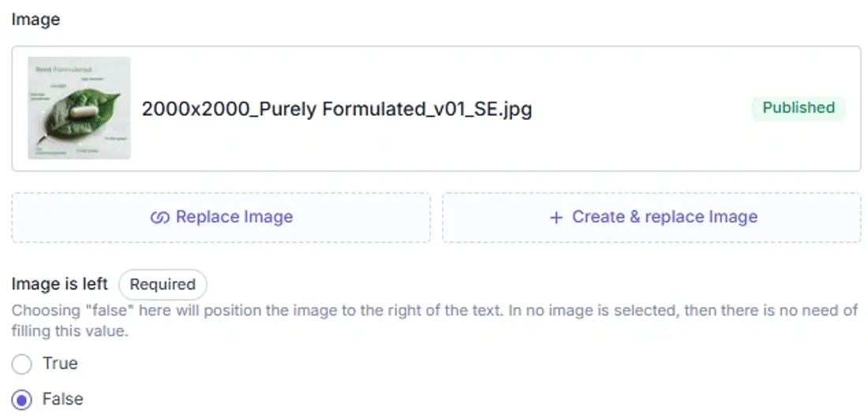
Task: Click the green Published status badge
Action: coord(799,108)
